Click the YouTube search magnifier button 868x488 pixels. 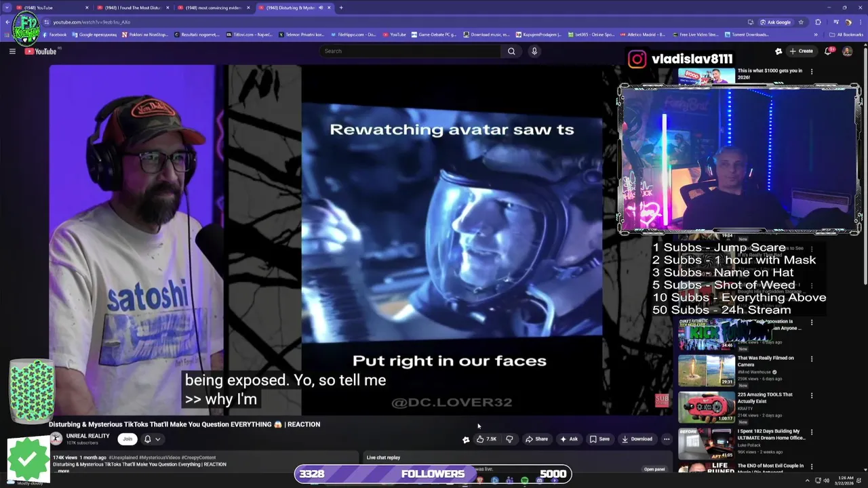tap(511, 51)
